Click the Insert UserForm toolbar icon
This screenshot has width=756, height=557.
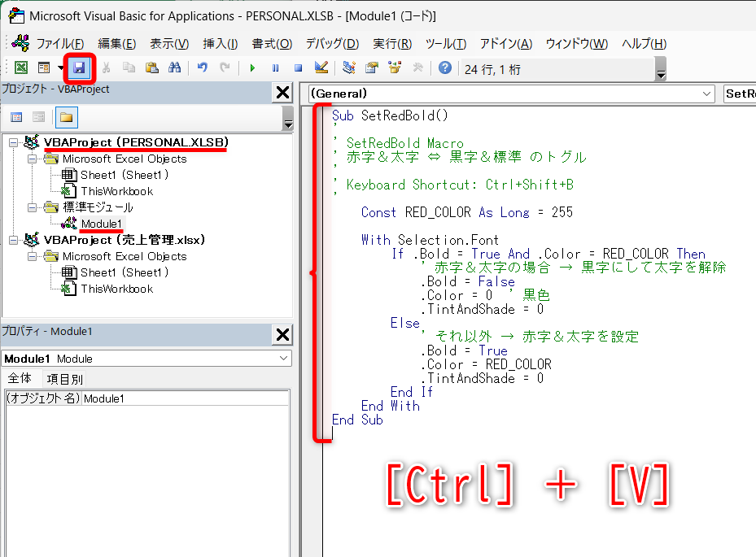(44, 67)
